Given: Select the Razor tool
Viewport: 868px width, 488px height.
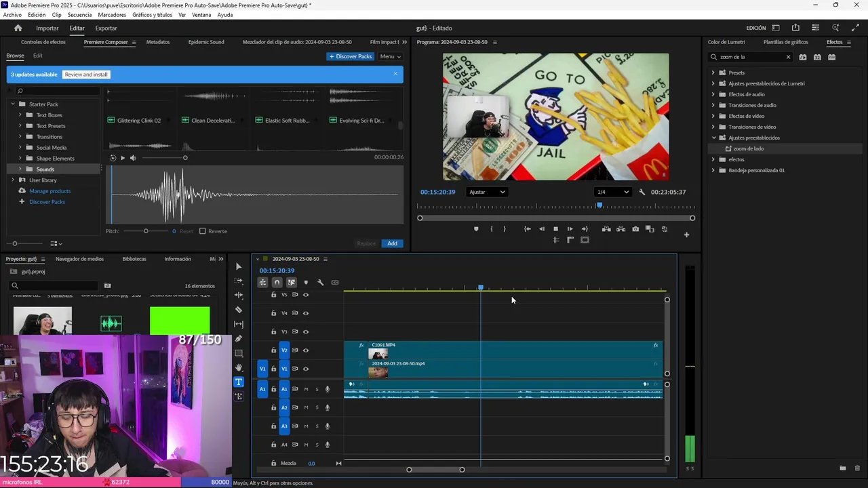Looking at the screenshot, I should [239, 310].
